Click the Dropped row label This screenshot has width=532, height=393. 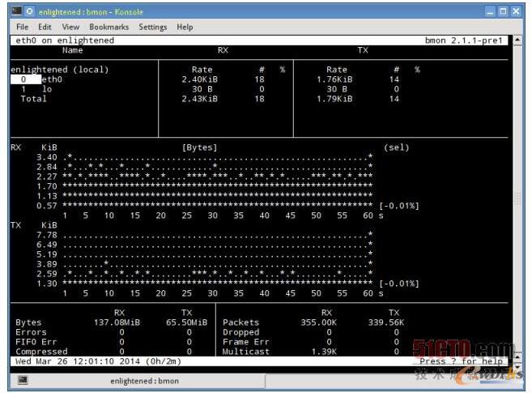point(240,332)
